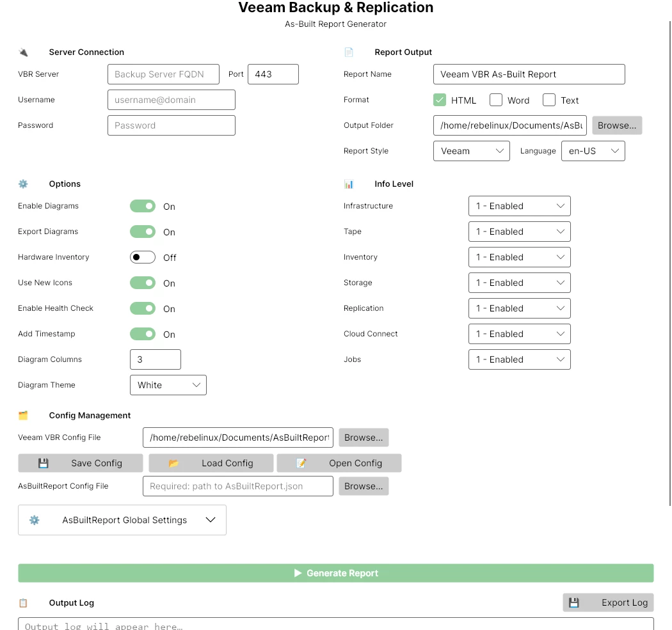Click the Password input field
This screenshot has width=672, height=630.
pos(172,125)
